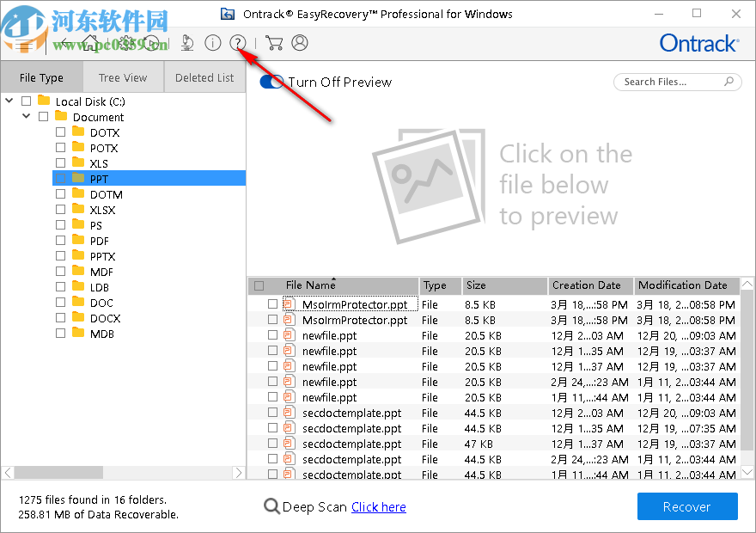This screenshot has height=533, width=756.
Task: Select the checkbox for the first MsoIrmProtector.ppt
Action: tap(272, 304)
